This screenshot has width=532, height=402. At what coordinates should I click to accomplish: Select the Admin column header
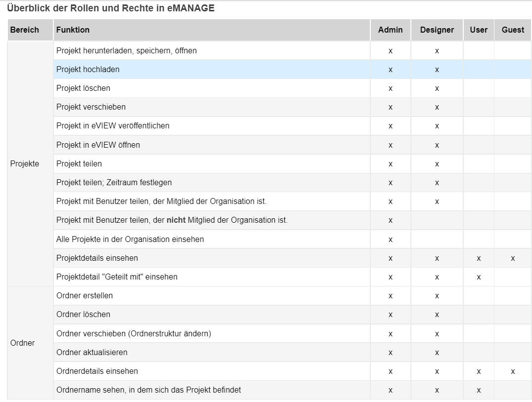(391, 30)
